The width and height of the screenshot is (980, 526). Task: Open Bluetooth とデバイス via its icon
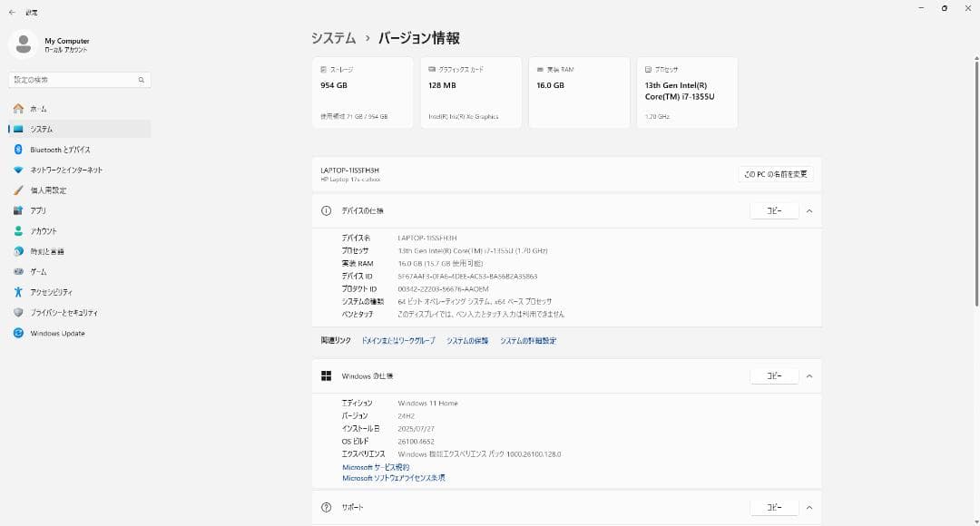[17, 149]
